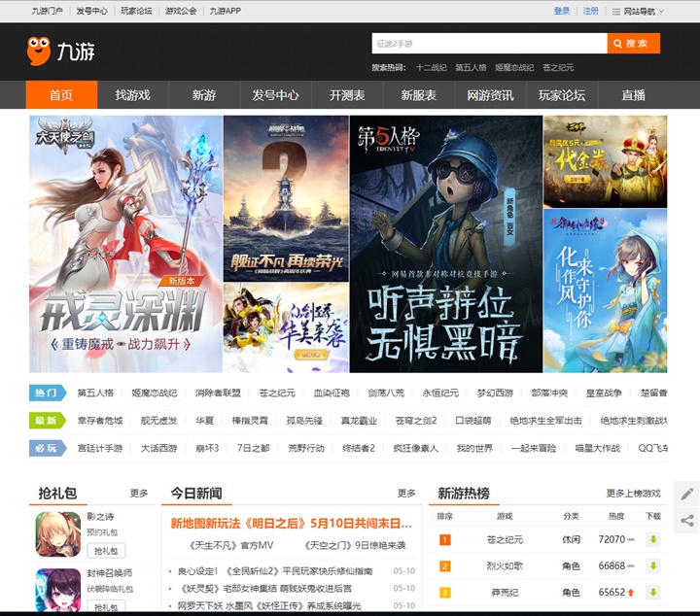
Task: Click hot search term 十二战纪
Action: 432,67
